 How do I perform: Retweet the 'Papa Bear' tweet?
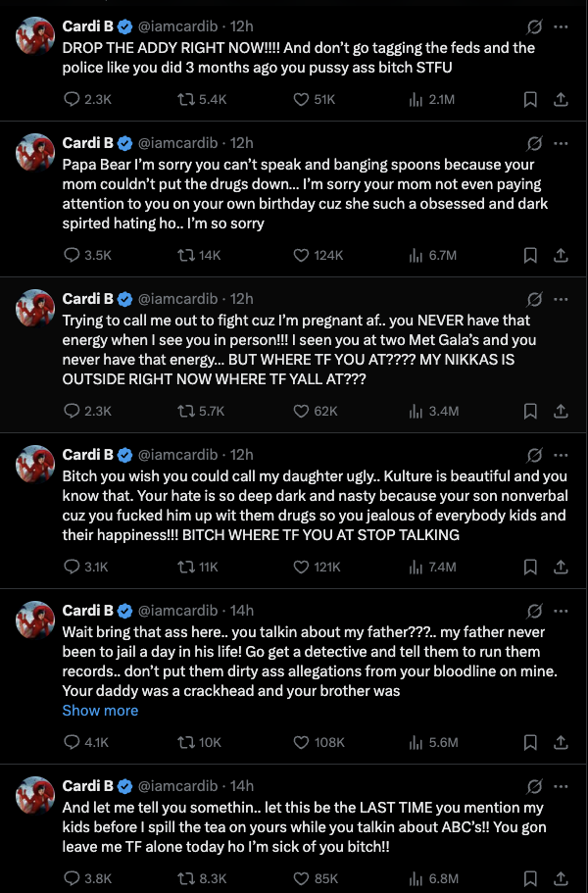point(184,255)
